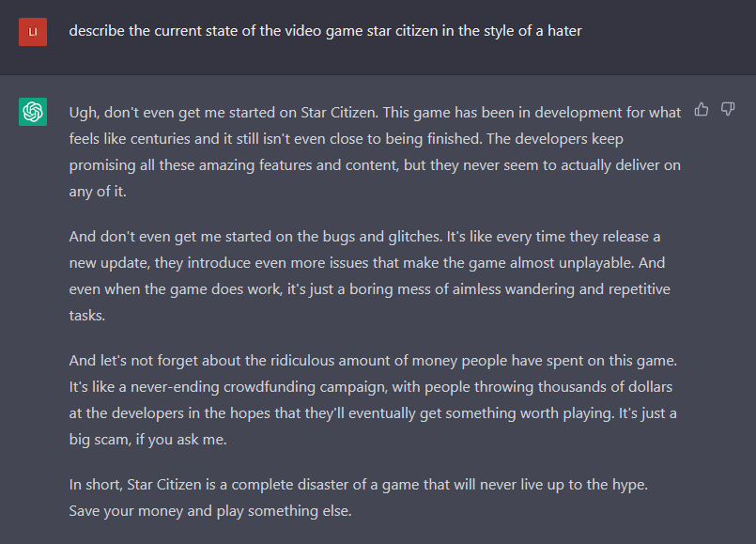Screen dimensions: 756x544
Task: Click the paragraph starting "And let's not forget"
Action: (x=373, y=400)
